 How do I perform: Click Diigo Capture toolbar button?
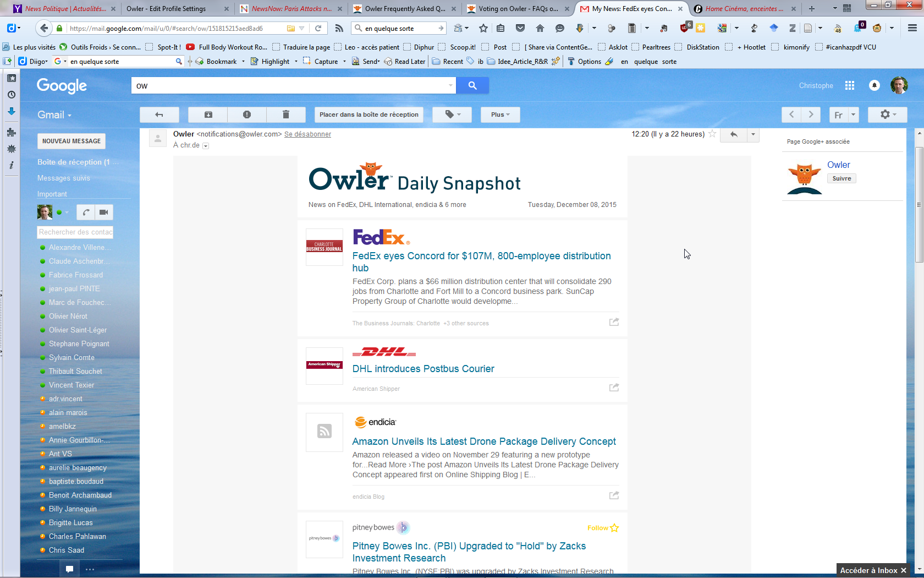click(x=321, y=62)
